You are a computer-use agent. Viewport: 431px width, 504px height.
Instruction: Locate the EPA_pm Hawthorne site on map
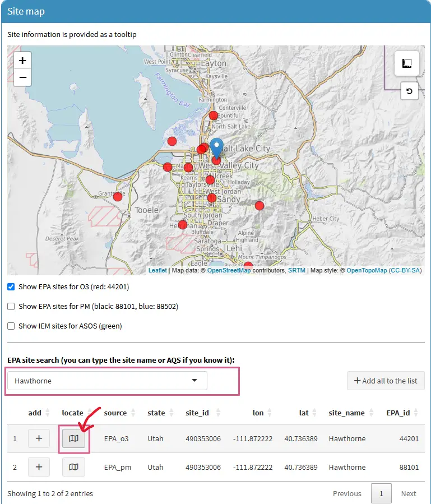pos(73,466)
